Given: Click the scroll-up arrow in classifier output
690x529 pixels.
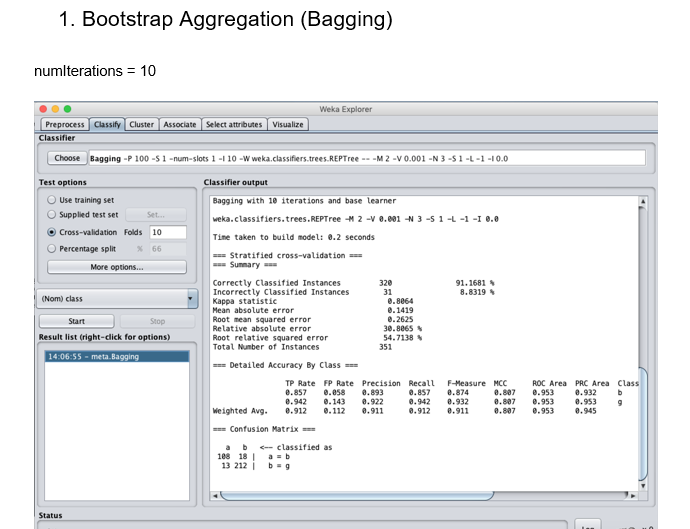Looking at the screenshot, I should click(x=643, y=201).
